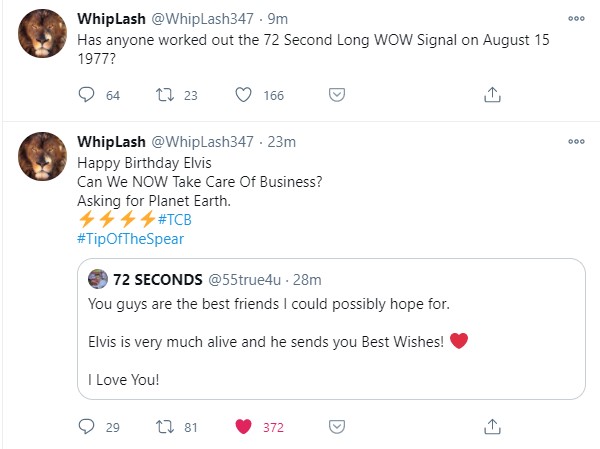Open more options for first tweet
600x449 pixels.
(575, 18)
